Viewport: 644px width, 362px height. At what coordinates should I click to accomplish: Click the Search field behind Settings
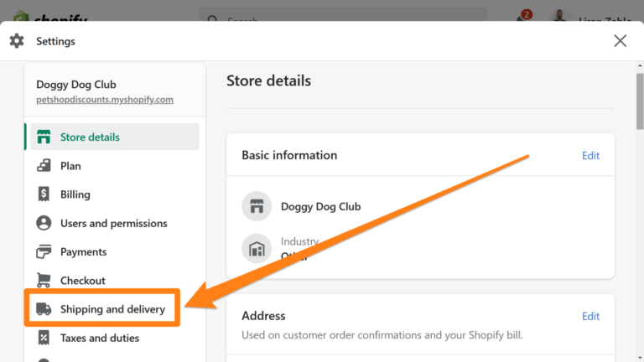(342, 15)
